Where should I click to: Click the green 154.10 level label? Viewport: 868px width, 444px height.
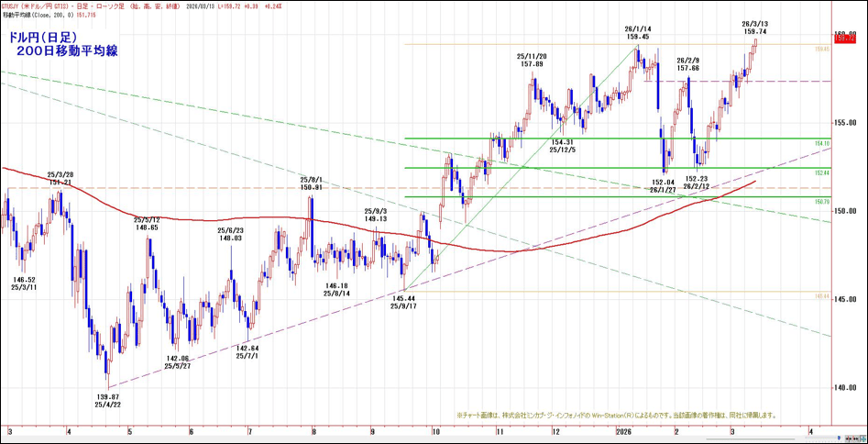point(821,144)
